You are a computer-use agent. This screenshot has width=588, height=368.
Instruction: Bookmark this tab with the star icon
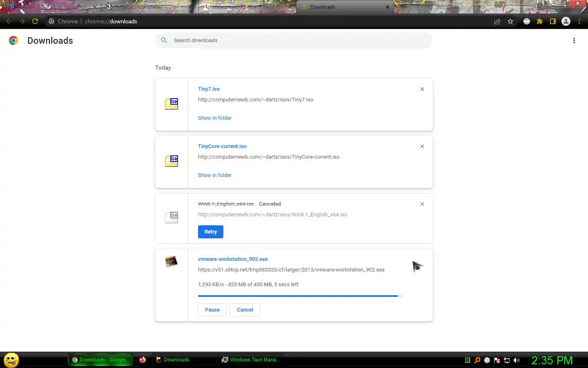510,21
